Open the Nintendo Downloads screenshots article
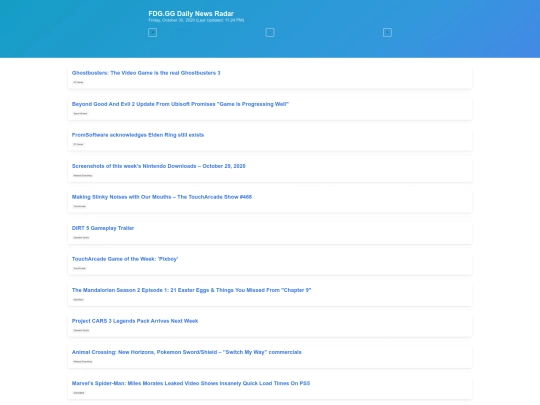This screenshot has height=405, width=540. click(158, 166)
